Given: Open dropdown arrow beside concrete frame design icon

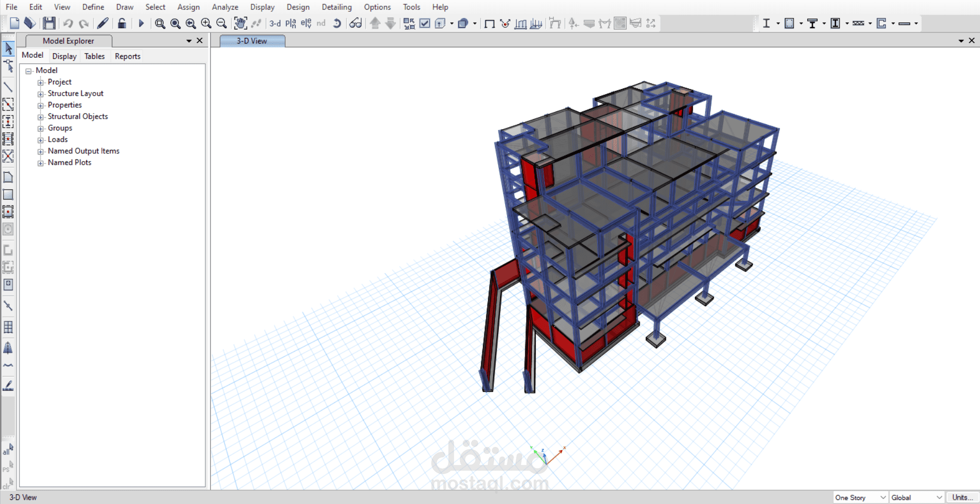Looking at the screenshot, I should [x=801, y=24].
